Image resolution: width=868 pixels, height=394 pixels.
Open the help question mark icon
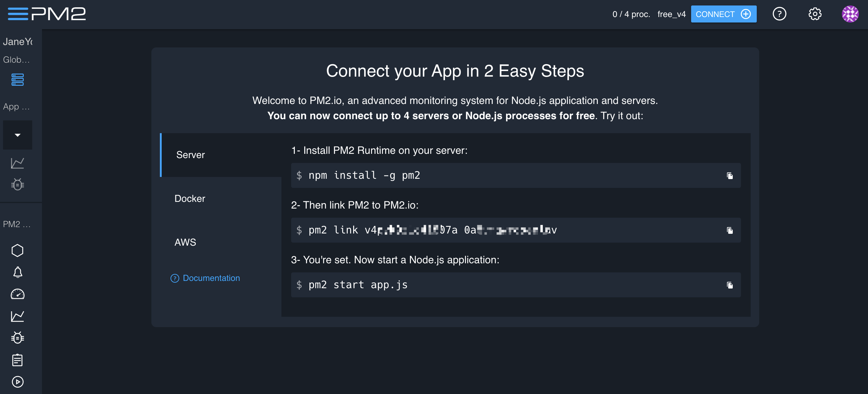point(779,14)
